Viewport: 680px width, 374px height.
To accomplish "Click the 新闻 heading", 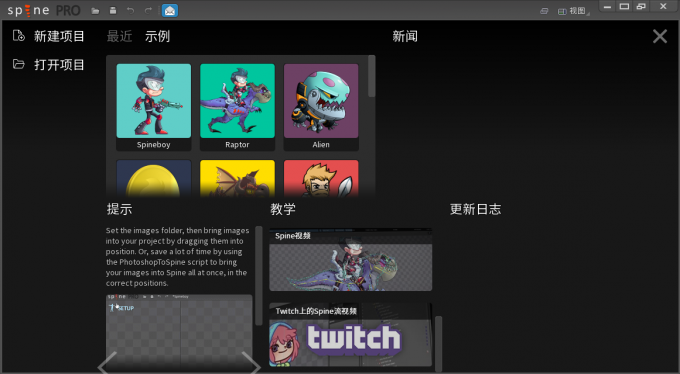I will pos(405,36).
